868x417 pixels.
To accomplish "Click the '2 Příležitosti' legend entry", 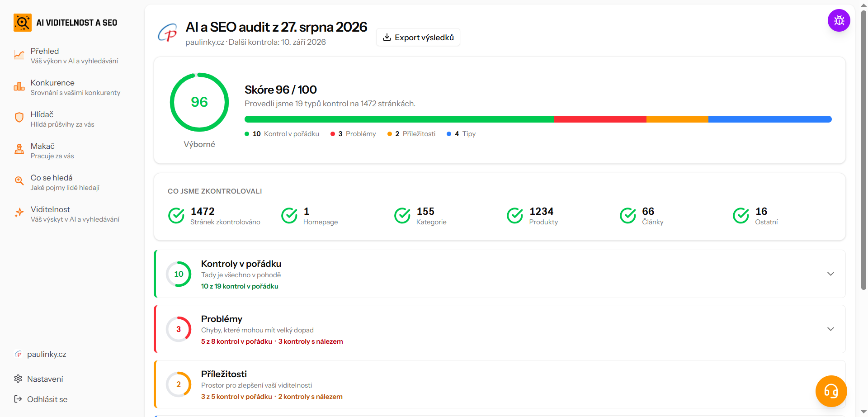I will (x=411, y=134).
